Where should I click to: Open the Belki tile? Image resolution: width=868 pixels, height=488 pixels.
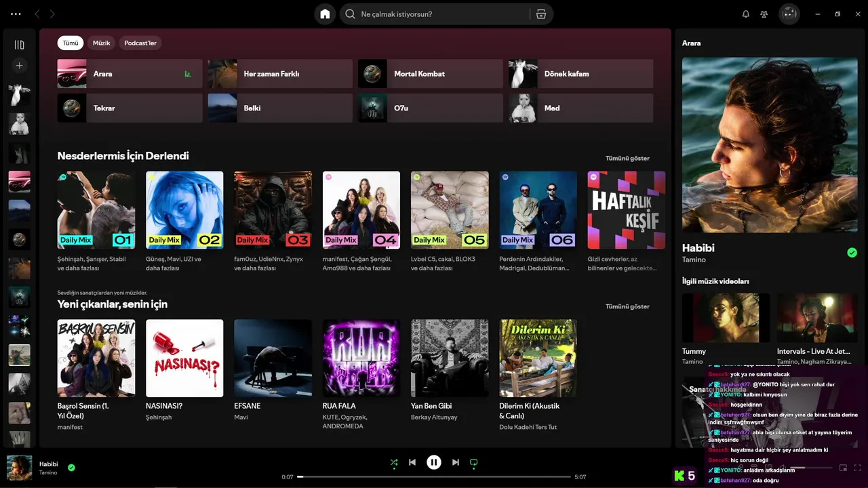(280, 108)
